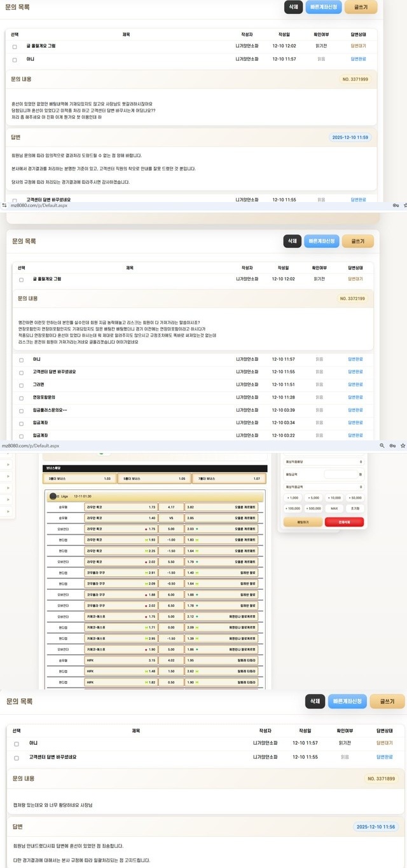The image size is (407, 868).
Task: Pick HIFK home odds 3.15
Action: click(121, 660)
